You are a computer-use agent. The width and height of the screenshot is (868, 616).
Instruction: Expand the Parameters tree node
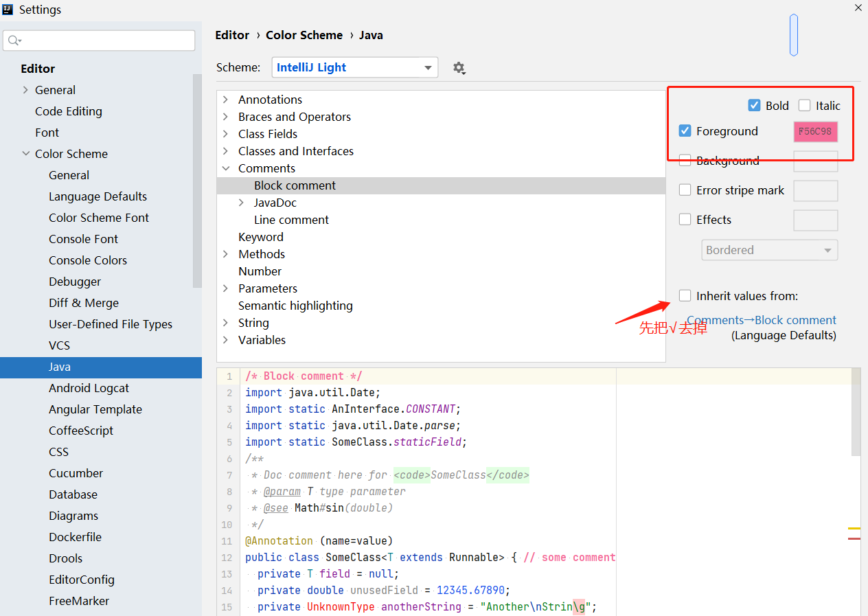click(225, 288)
